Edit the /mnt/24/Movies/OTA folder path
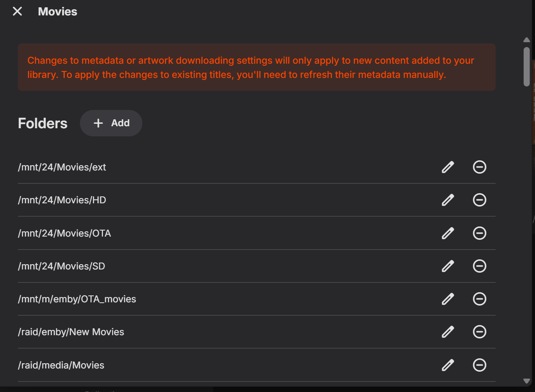 tap(448, 233)
